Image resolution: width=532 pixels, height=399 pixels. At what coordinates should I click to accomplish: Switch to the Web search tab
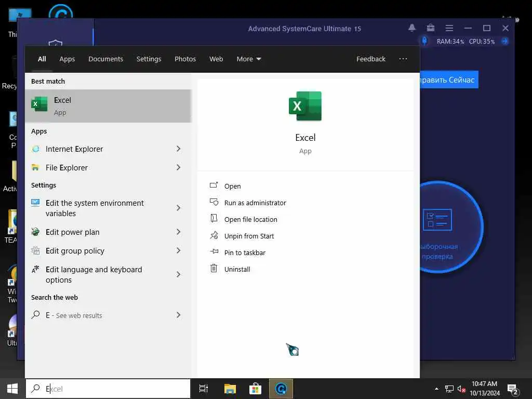(x=216, y=59)
